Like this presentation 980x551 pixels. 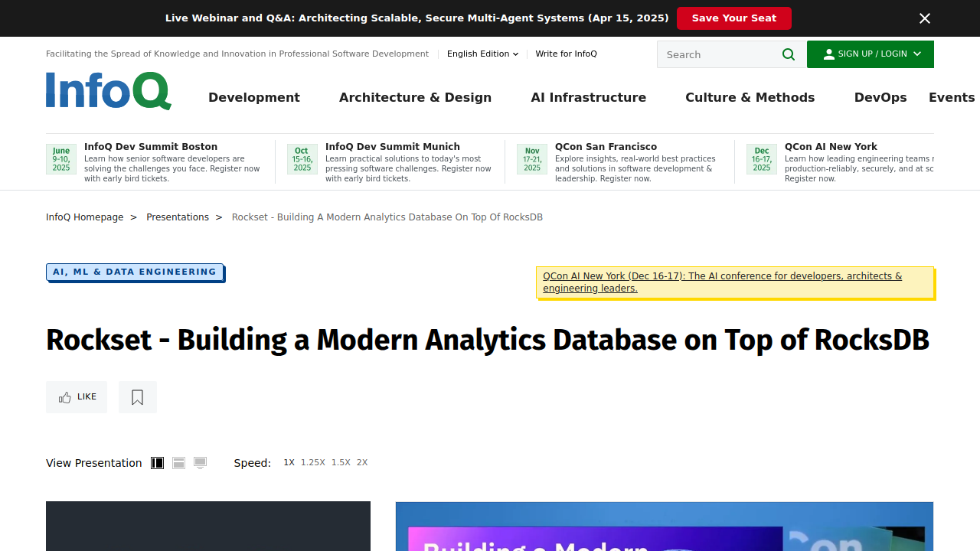pos(77,397)
